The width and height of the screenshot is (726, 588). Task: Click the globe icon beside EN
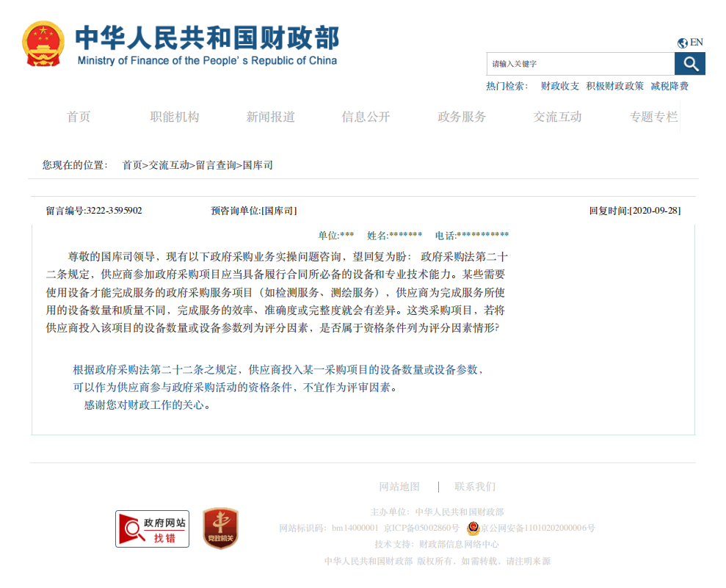tap(681, 42)
